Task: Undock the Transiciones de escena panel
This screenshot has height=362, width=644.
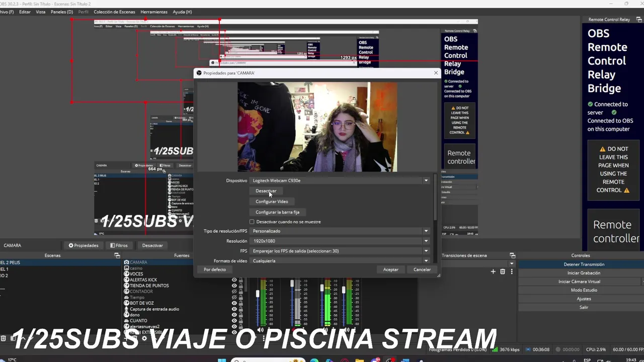Action: (512, 255)
